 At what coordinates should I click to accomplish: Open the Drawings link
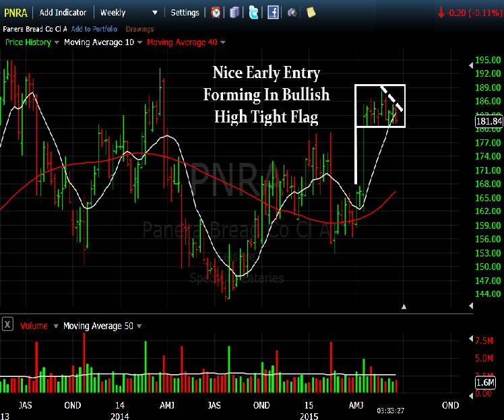click(x=139, y=29)
